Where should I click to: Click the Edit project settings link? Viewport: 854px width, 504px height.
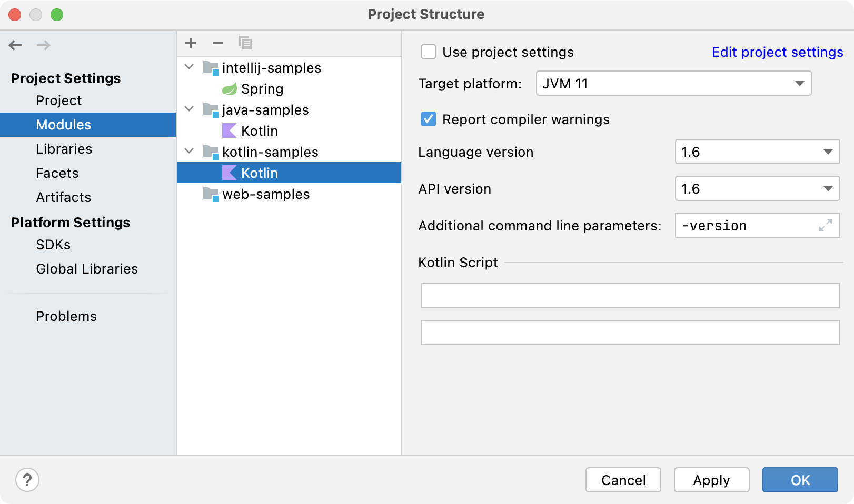coord(777,52)
